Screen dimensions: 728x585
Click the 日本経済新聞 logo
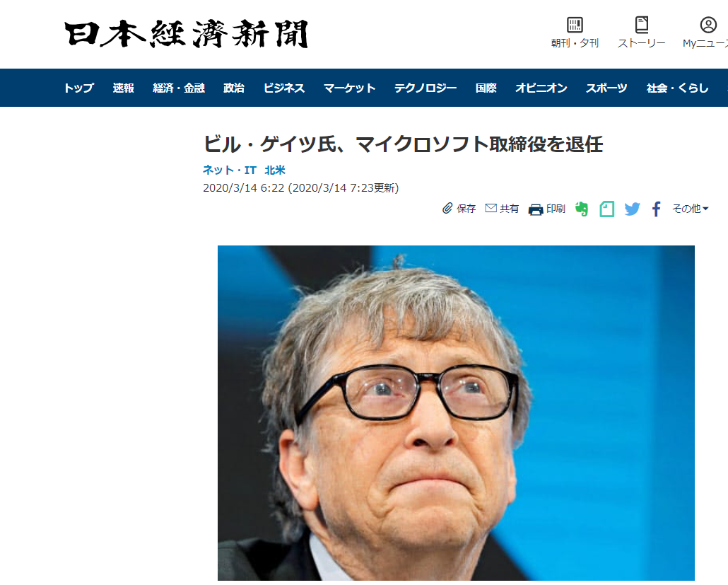(186, 33)
